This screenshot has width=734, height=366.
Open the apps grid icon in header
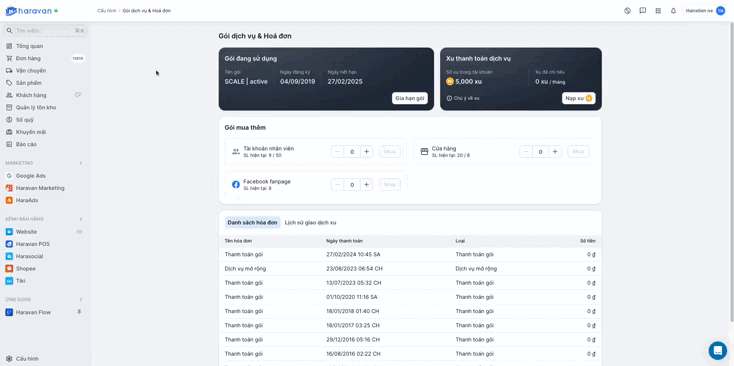(x=658, y=11)
